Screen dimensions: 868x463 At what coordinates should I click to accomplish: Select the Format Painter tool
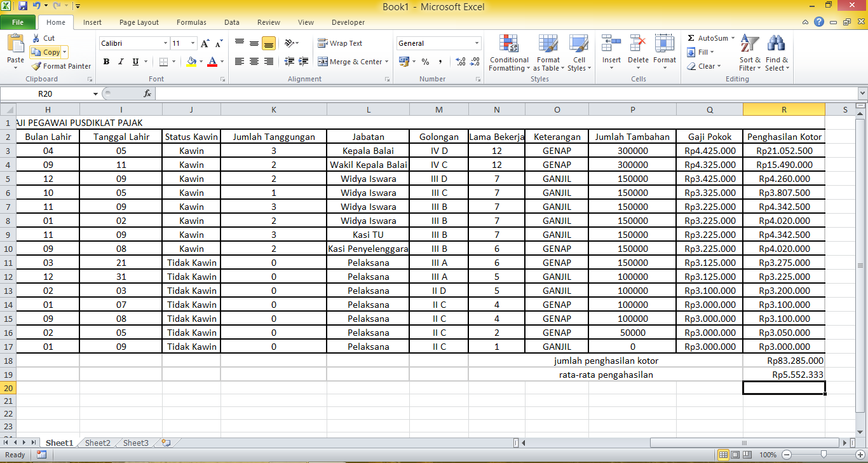(x=61, y=66)
